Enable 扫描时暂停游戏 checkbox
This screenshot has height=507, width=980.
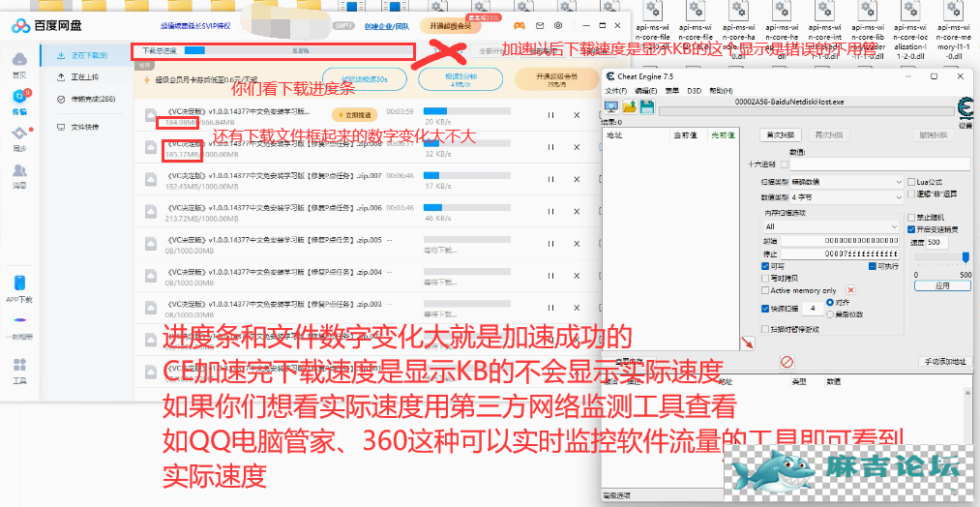pyautogui.click(x=765, y=329)
